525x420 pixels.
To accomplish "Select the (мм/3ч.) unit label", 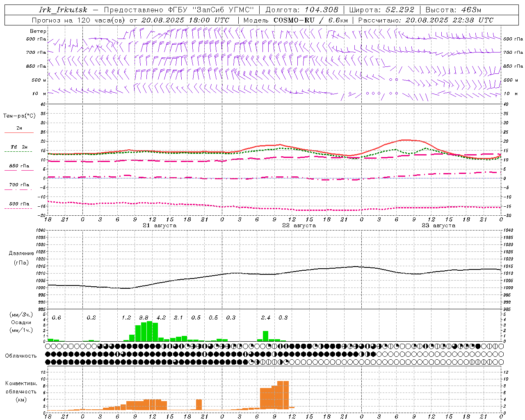I will tap(21, 315).
